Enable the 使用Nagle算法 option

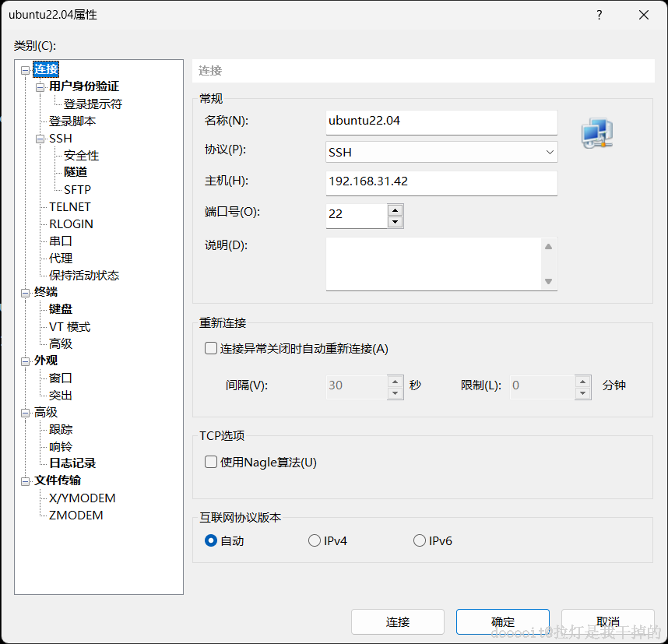click(210, 461)
